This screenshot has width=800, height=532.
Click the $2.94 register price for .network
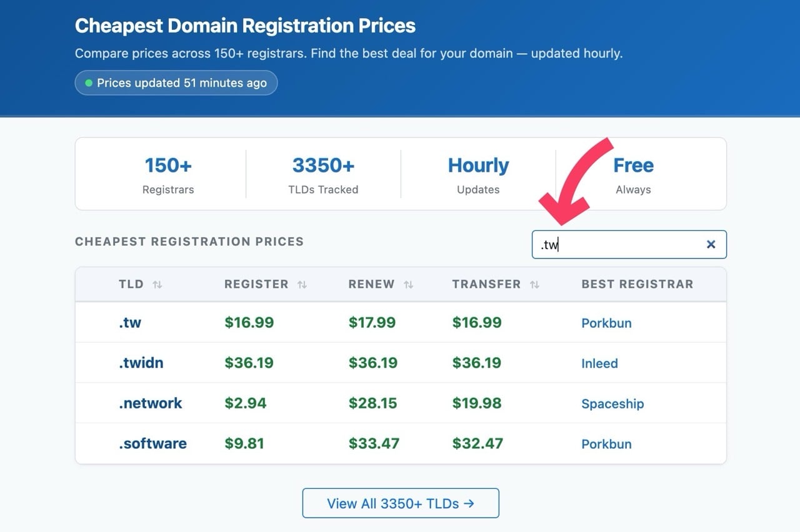pos(245,403)
